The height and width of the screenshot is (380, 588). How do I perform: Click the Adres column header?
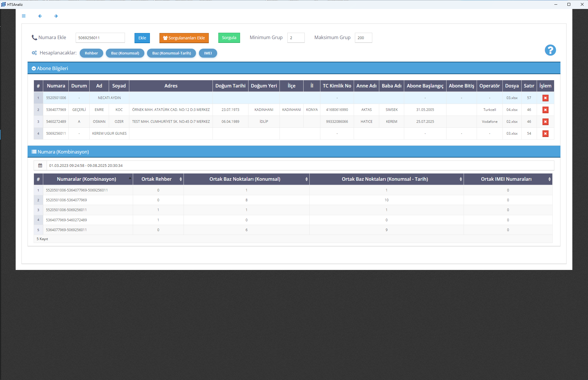(171, 86)
